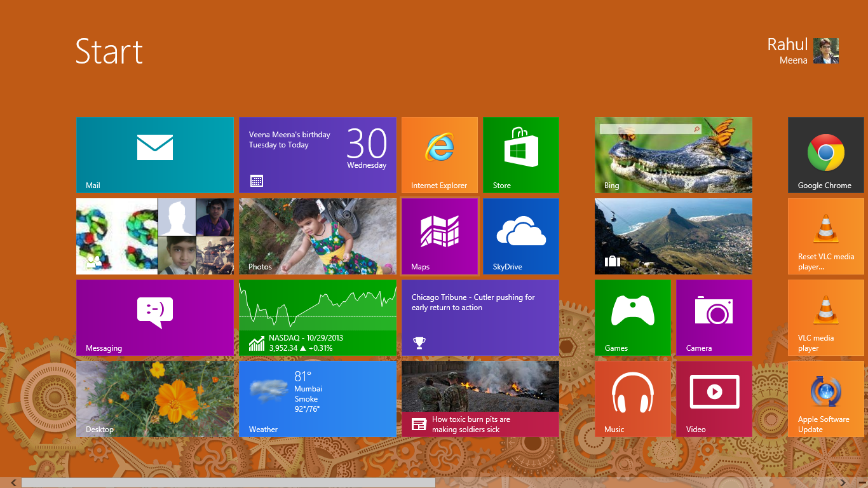The width and height of the screenshot is (868, 488).
Task: Open the Games tile
Action: [x=632, y=317]
